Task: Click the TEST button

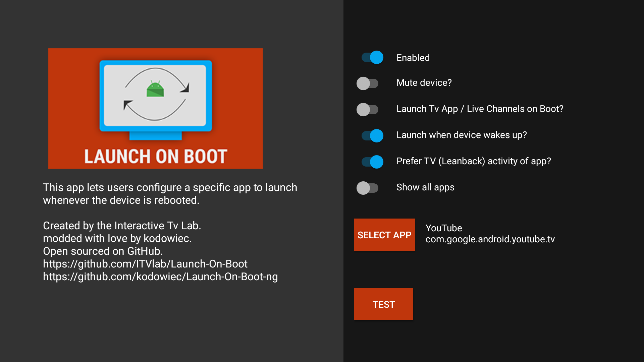Action: tap(384, 304)
